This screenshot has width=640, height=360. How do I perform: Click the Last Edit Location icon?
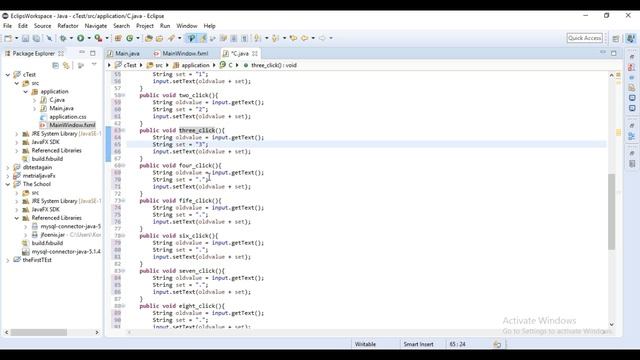click(x=293, y=38)
